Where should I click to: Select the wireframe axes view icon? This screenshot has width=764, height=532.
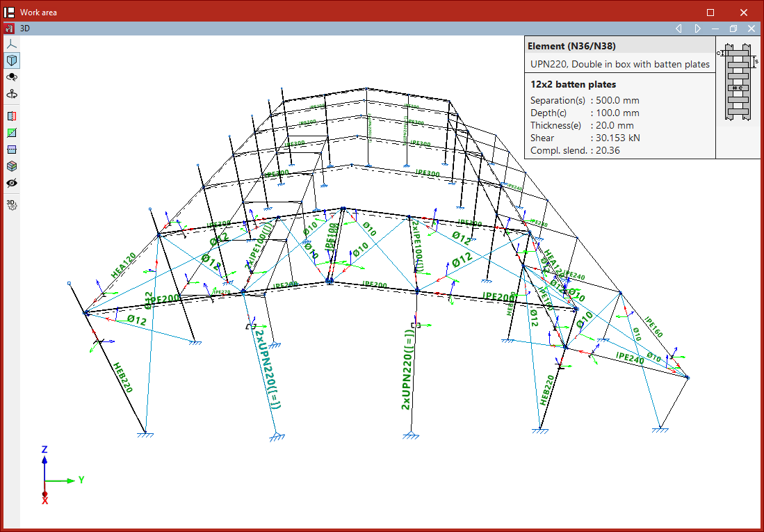click(x=12, y=44)
